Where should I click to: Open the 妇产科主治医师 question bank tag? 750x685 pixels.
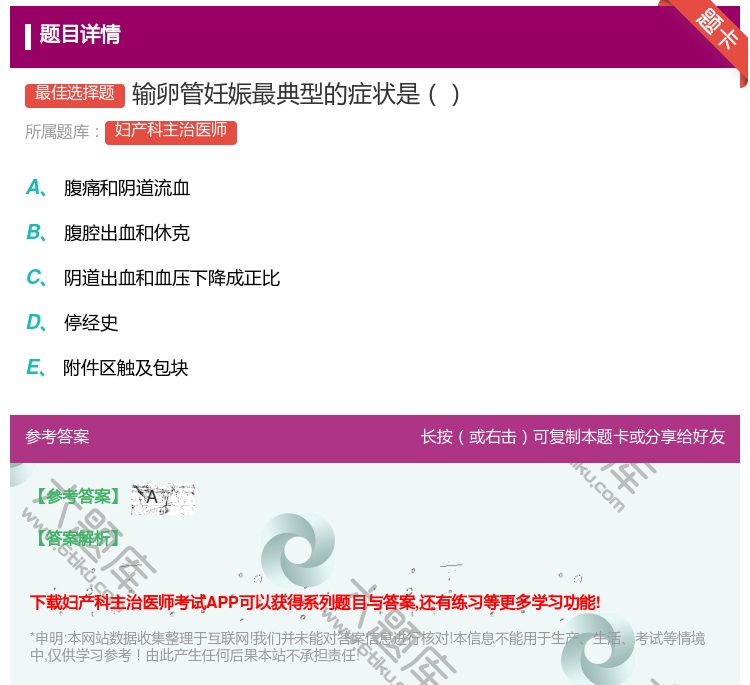coord(171,132)
